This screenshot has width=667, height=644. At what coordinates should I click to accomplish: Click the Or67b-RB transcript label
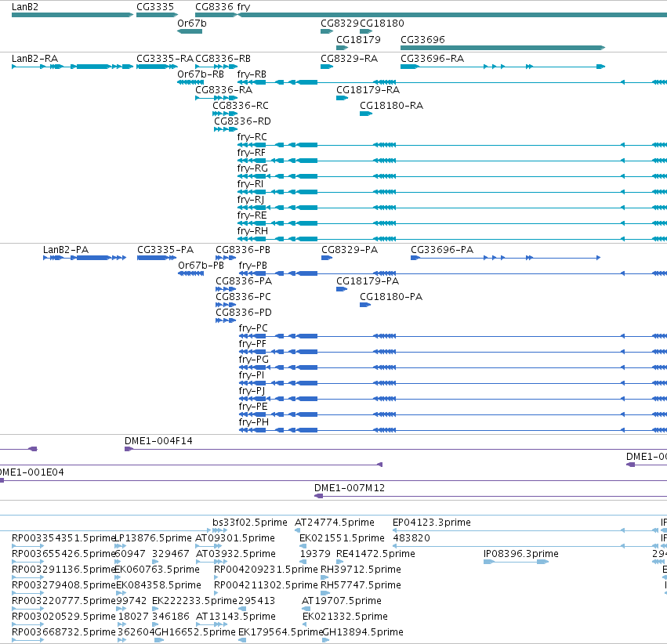click(x=201, y=74)
